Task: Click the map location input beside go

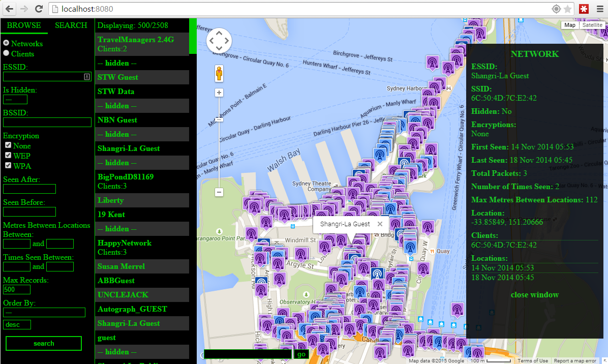Action: point(248,354)
